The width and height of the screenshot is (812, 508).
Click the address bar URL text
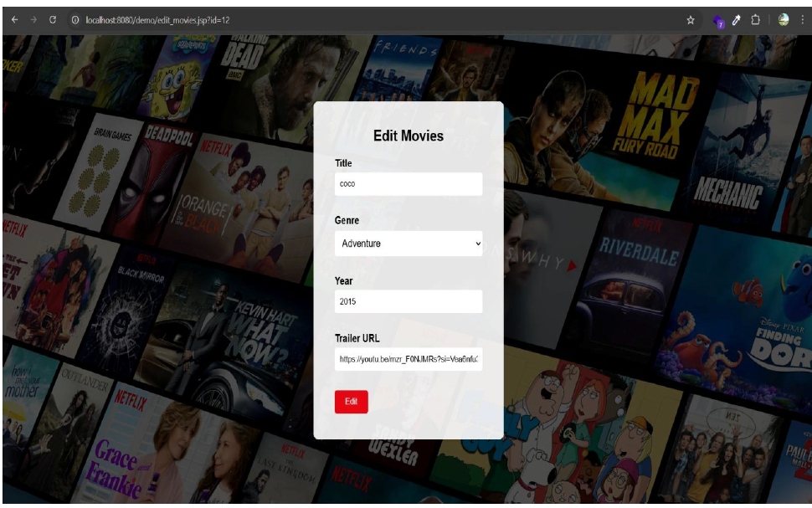(157, 20)
